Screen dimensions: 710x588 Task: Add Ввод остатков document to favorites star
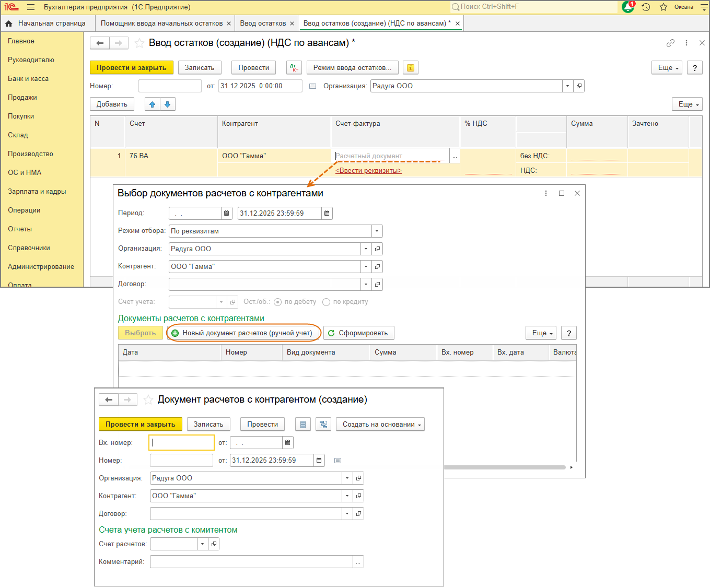tap(139, 43)
